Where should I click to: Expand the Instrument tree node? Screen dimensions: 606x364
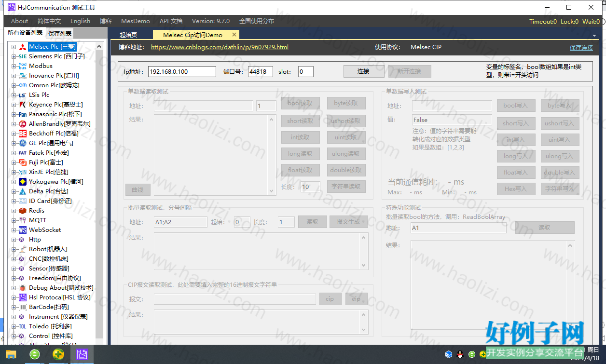(14, 317)
